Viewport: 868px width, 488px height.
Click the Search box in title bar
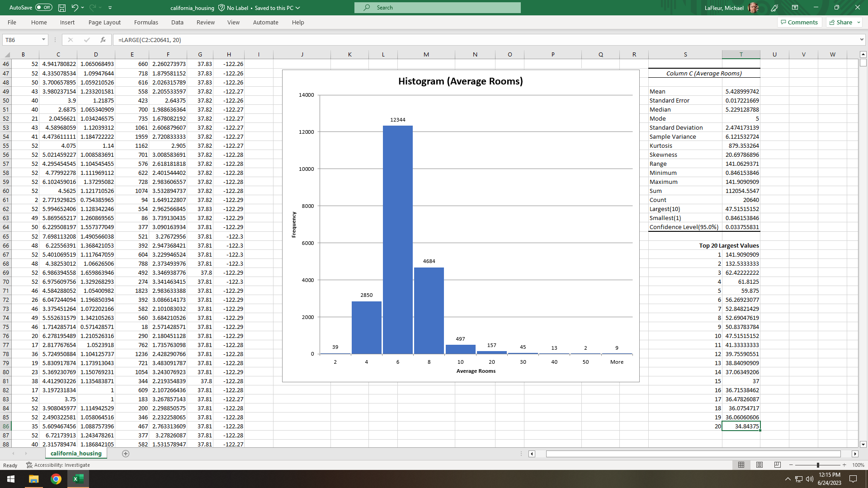438,8
